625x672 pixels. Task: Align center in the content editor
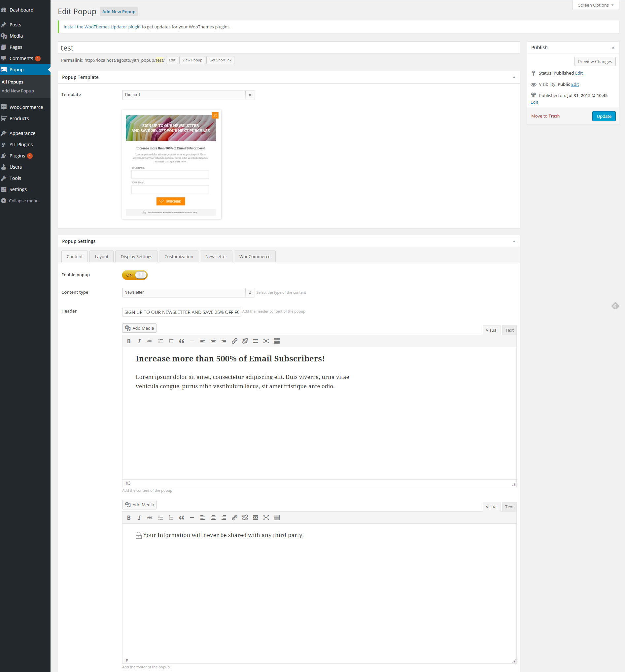[x=213, y=341]
